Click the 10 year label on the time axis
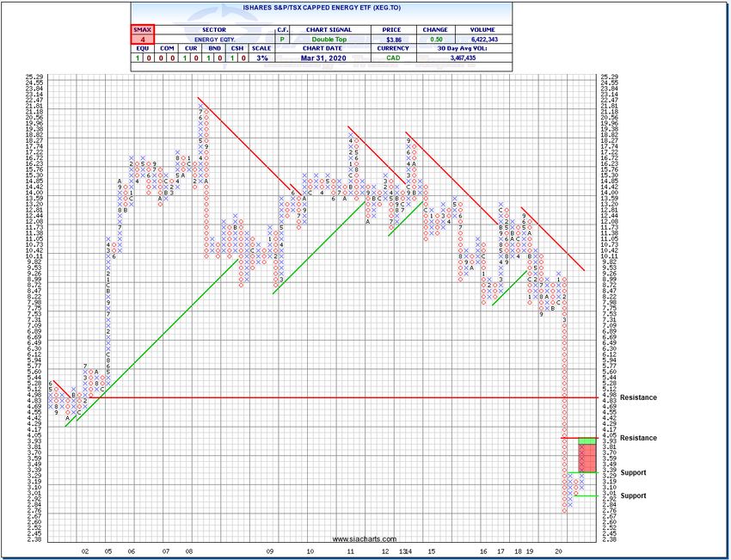Viewport: 731px width, 560px height. click(310, 551)
